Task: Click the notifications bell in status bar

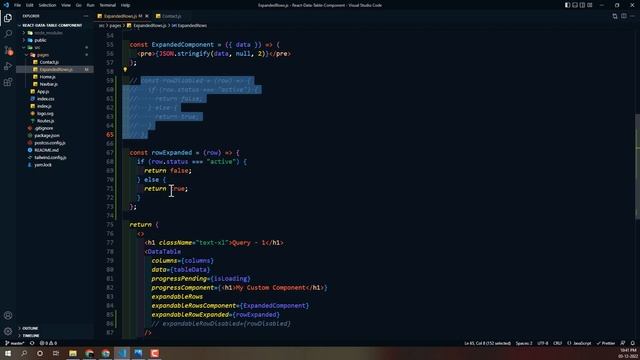Action: (x=633, y=343)
